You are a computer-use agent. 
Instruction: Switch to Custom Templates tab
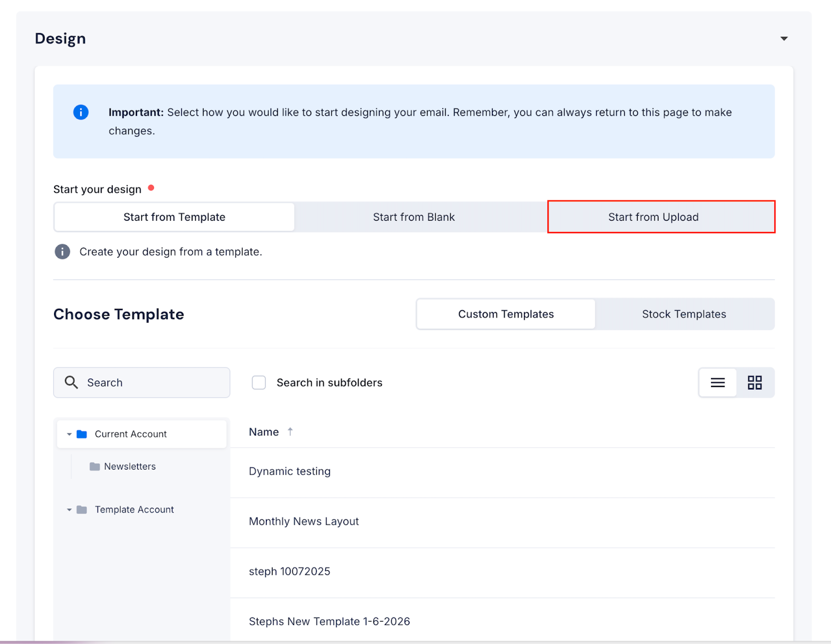coord(506,314)
